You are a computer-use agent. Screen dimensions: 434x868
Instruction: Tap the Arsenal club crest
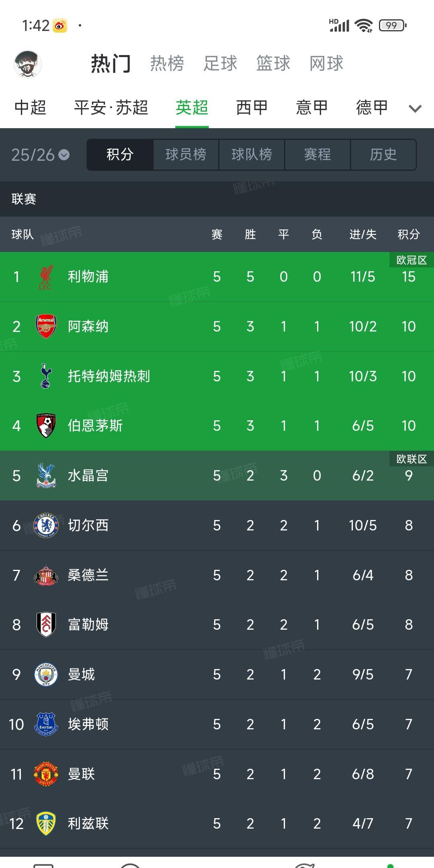(x=46, y=326)
